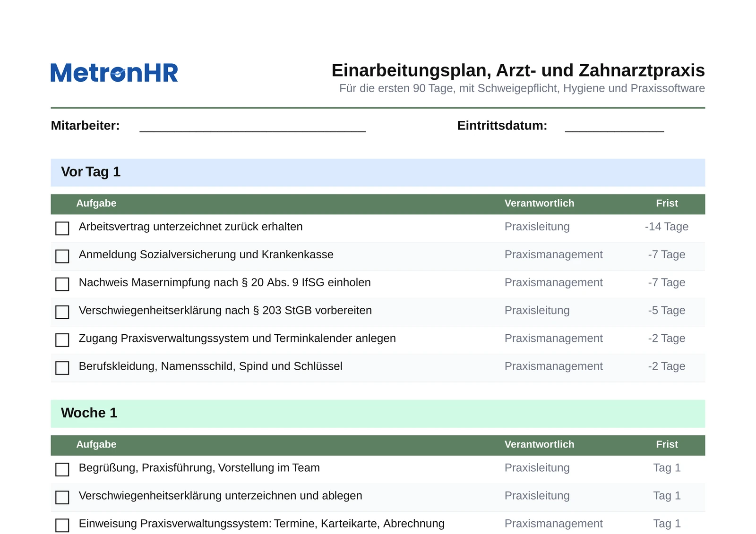Viewport: 756px width, 534px height.
Task: Tick Verschwiegenheitserklärung unterzeichnen und ablegen box
Action: tap(62, 497)
